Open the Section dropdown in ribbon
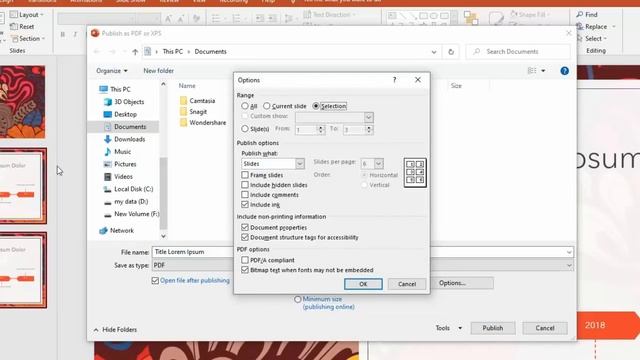The width and height of the screenshot is (640, 360). 28,38
